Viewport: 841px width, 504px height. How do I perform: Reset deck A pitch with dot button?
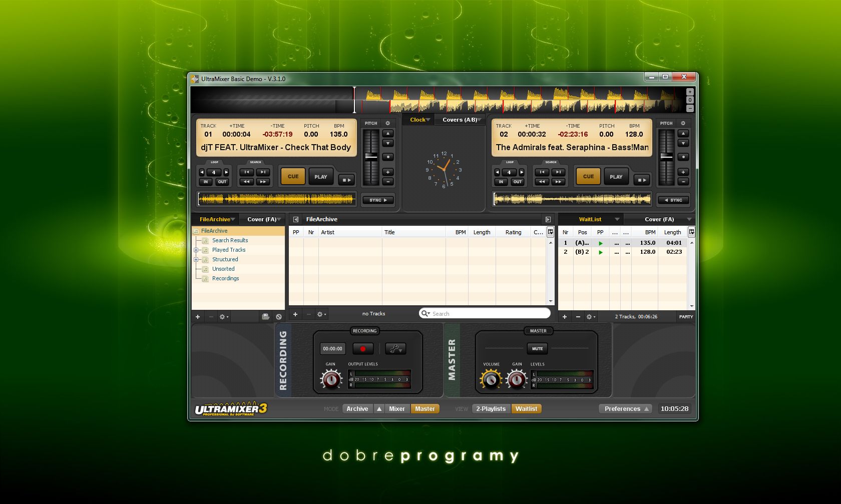(388, 157)
